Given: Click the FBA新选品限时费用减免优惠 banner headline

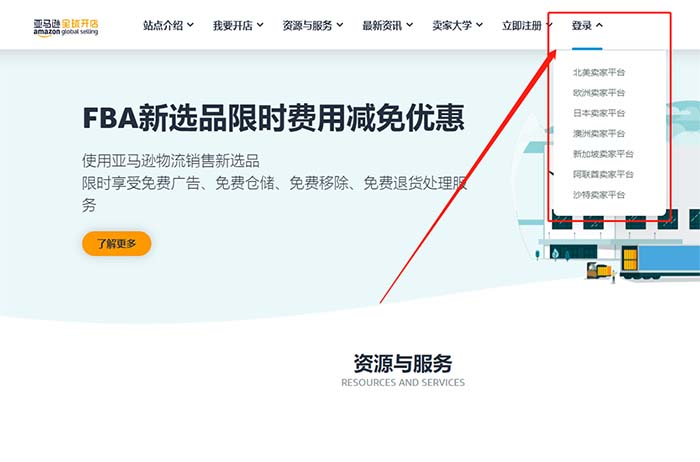Looking at the screenshot, I should 273,119.
